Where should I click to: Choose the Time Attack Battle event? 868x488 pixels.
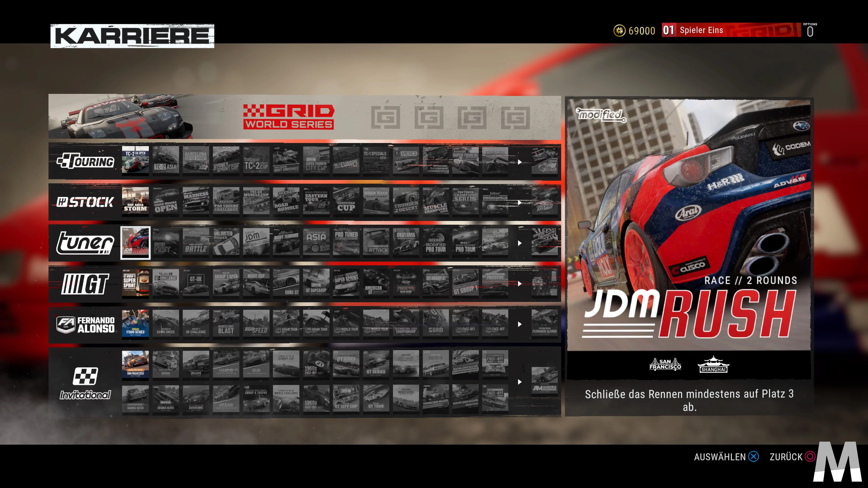coord(196,242)
